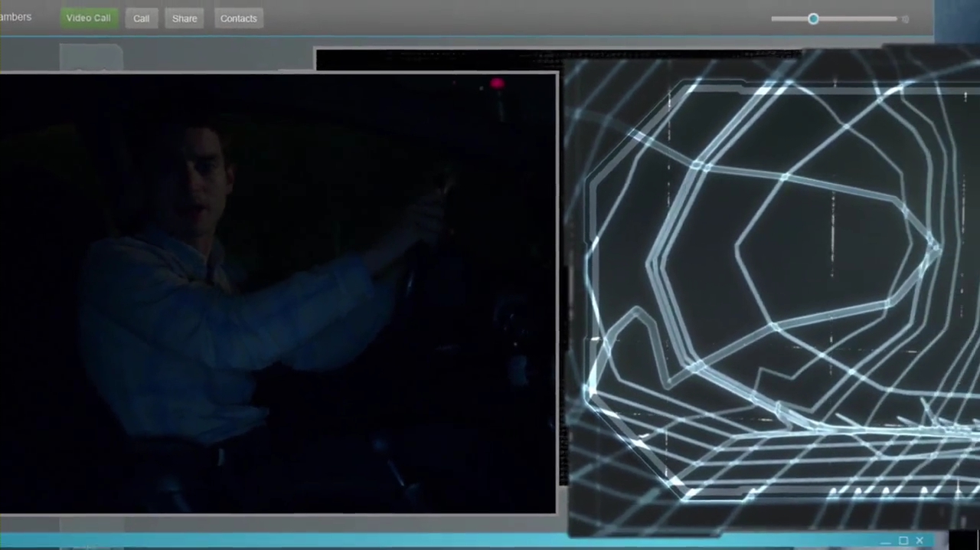The image size is (980, 550).
Task: Select the dark video feed of the driver
Action: tap(278, 293)
